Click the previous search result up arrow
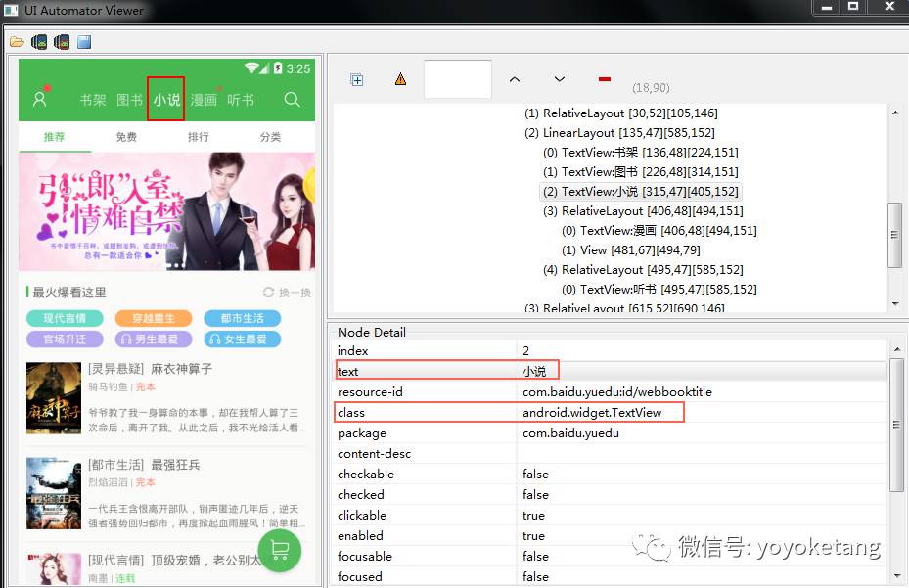 [515, 79]
